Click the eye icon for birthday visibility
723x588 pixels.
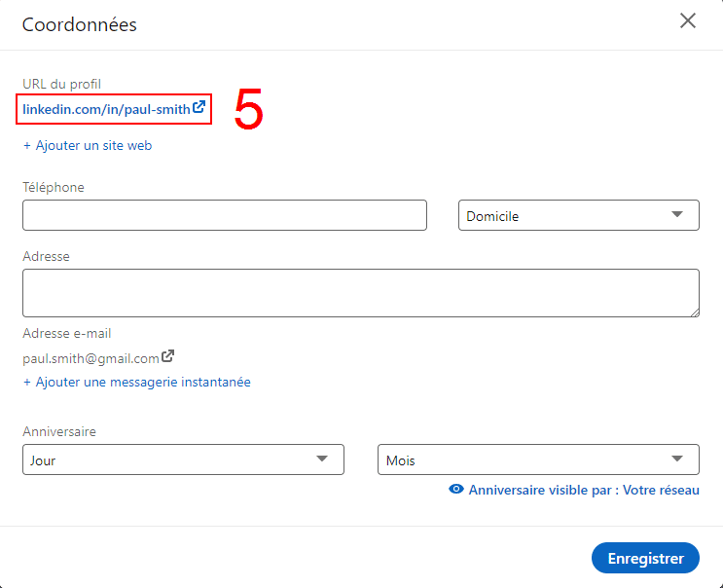pos(456,491)
